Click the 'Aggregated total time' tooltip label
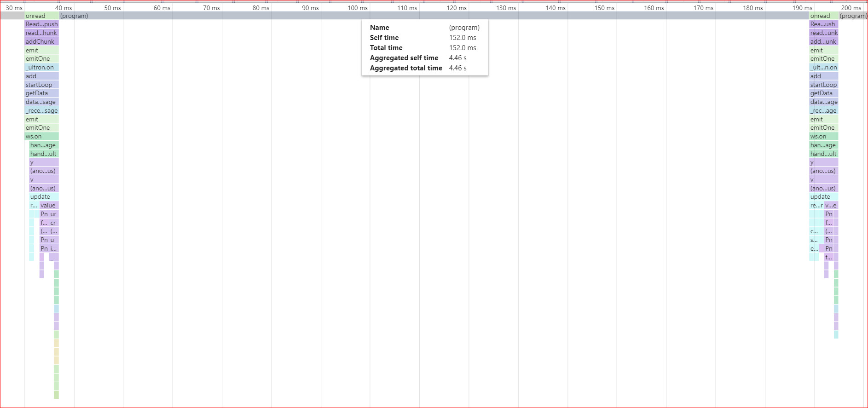868x408 pixels. click(x=406, y=68)
